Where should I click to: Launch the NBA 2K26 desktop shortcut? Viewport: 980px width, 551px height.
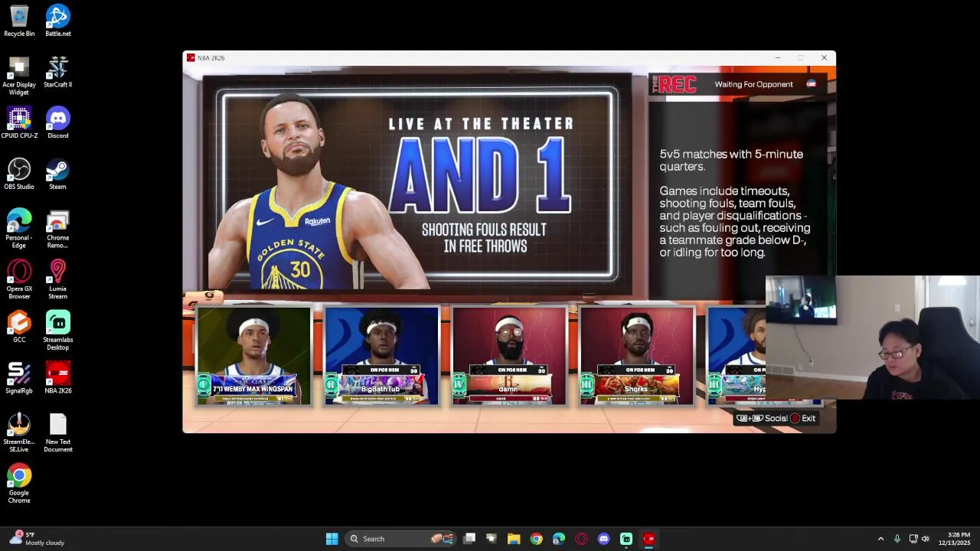tap(57, 379)
